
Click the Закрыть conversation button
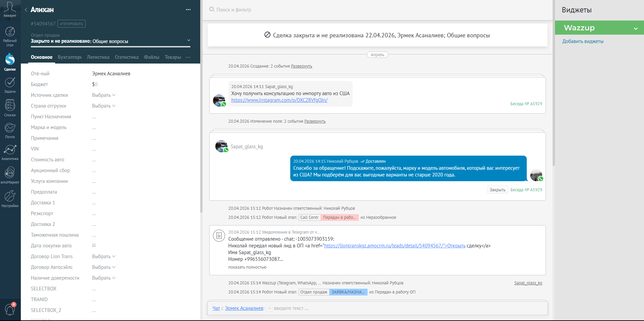(x=498, y=190)
